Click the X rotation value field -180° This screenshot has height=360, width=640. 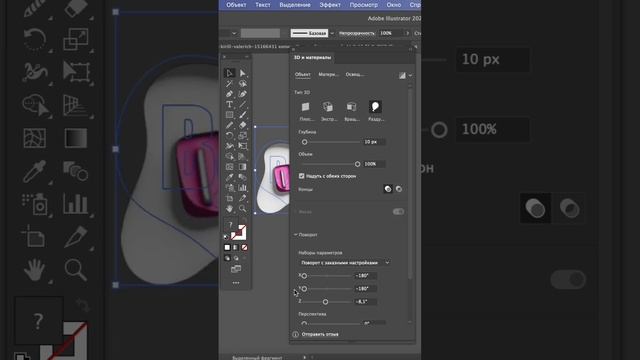(x=365, y=276)
